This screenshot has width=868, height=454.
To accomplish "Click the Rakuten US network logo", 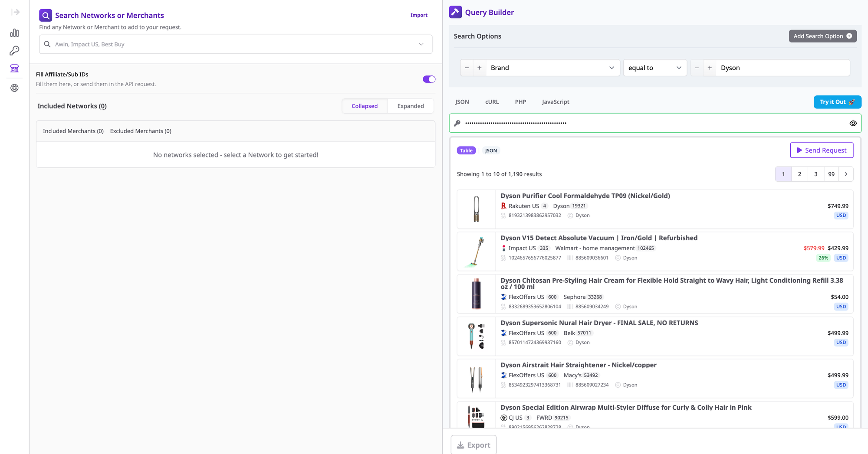I will point(503,206).
